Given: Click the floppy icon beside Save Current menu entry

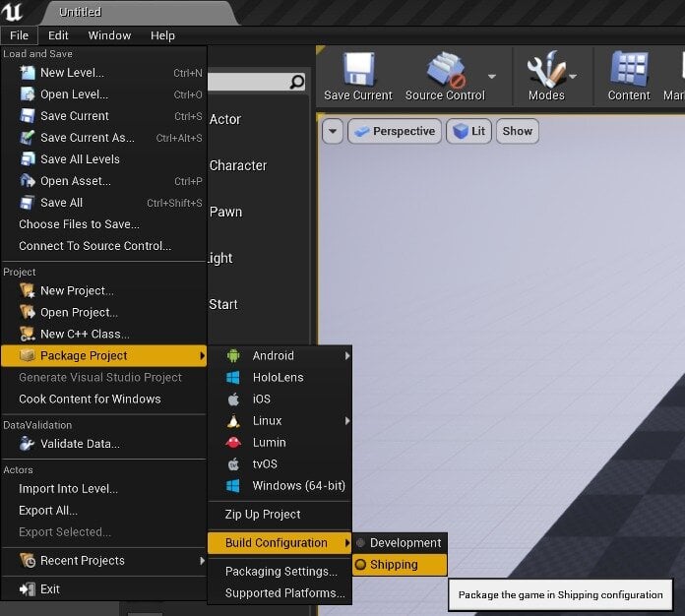Looking at the screenshot, I should [x=28, y=116].
